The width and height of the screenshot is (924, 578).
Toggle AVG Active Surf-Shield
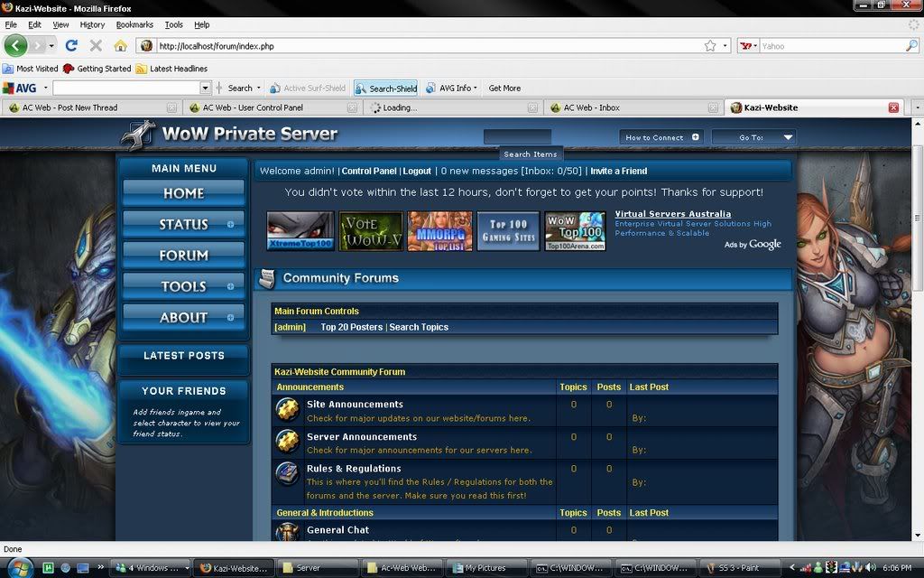308,88
